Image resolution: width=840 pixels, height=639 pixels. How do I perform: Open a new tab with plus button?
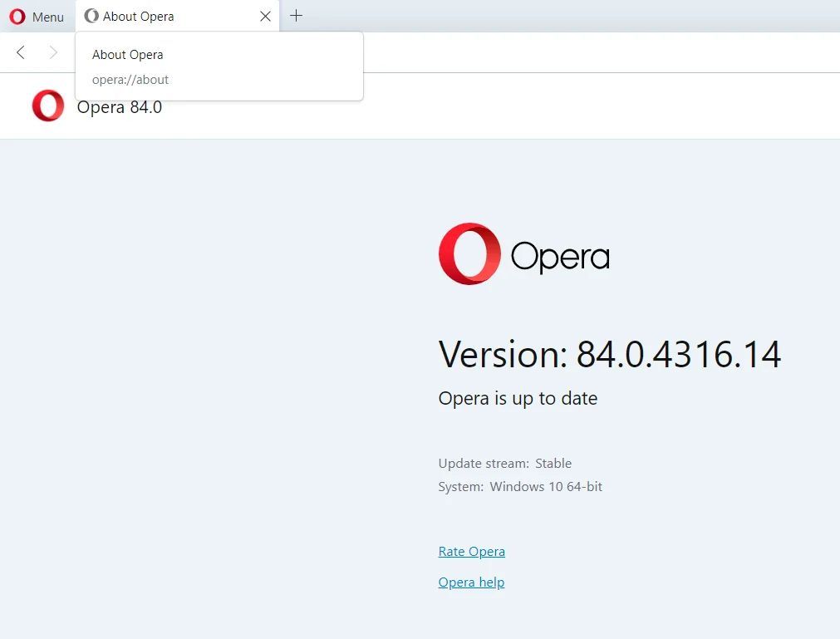point(296,16)
